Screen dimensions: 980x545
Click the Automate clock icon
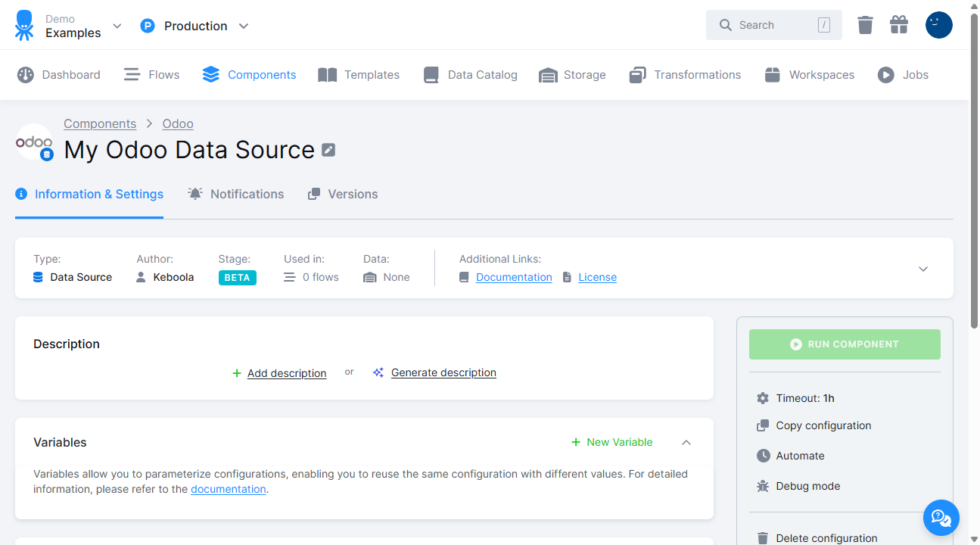coord(762,455)
